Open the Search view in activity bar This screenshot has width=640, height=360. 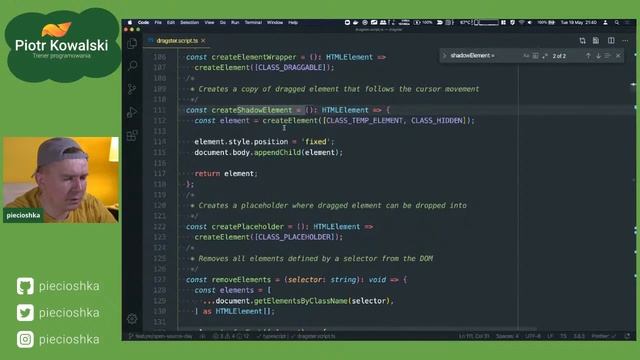(132, 66)
